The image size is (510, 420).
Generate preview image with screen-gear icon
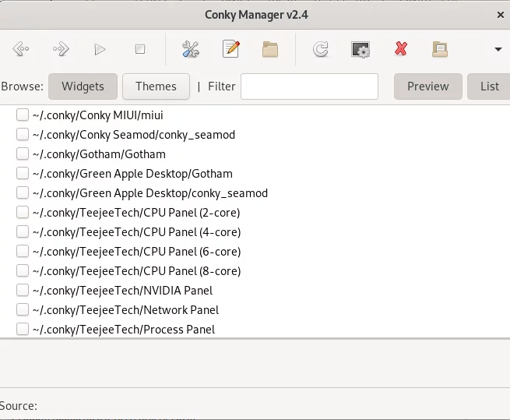pyautogui.click(x=361, y=50)
